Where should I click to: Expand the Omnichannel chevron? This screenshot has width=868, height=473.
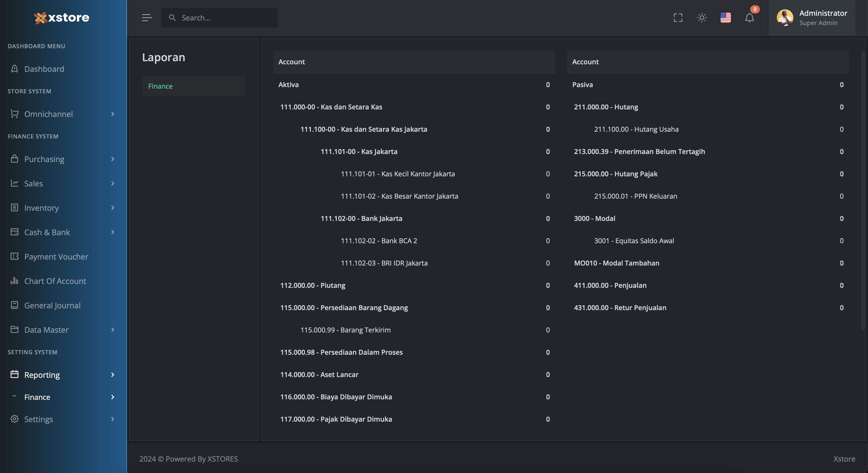(x=112, y=114)
